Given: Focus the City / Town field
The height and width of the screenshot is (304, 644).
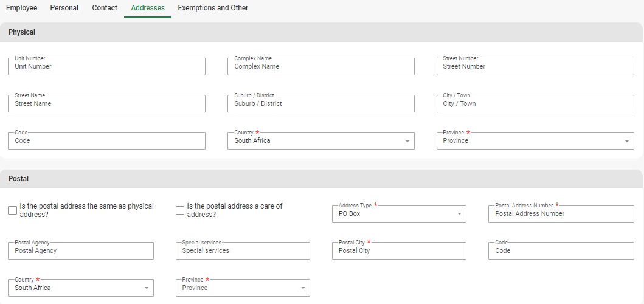Looking at the screenshot, I should coord(535,104).
